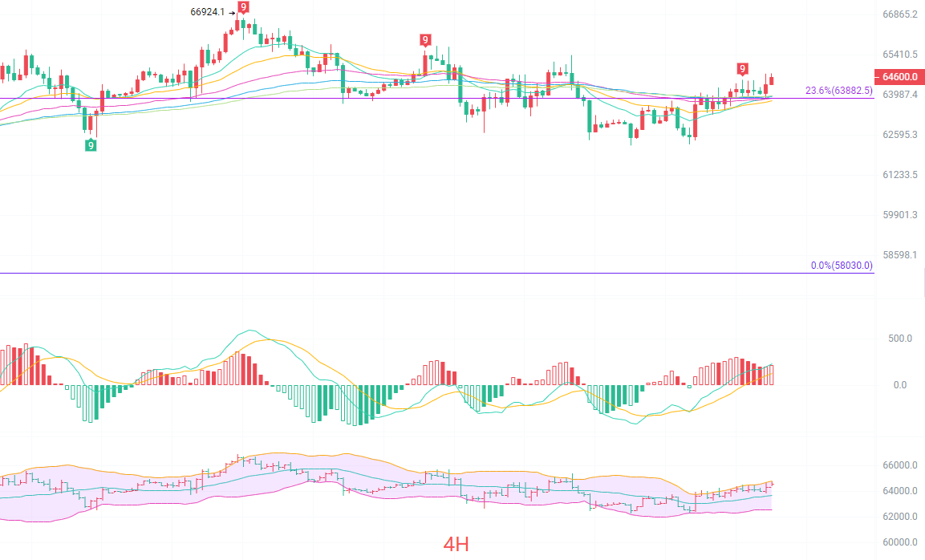Click the 58598.1 price axis label

point(899,255)
